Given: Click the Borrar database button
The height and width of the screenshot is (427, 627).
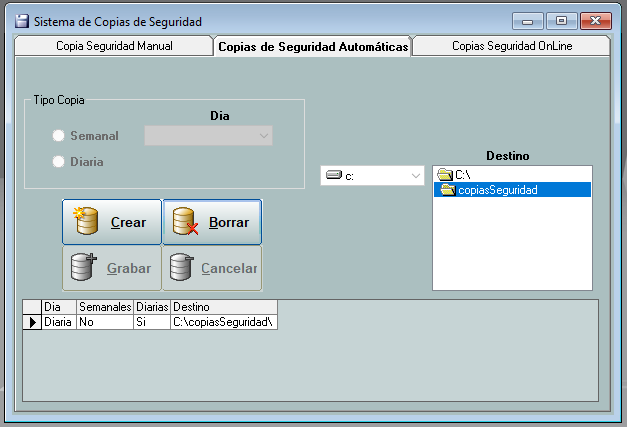Looking at the screenshot, I should [212, 222].
